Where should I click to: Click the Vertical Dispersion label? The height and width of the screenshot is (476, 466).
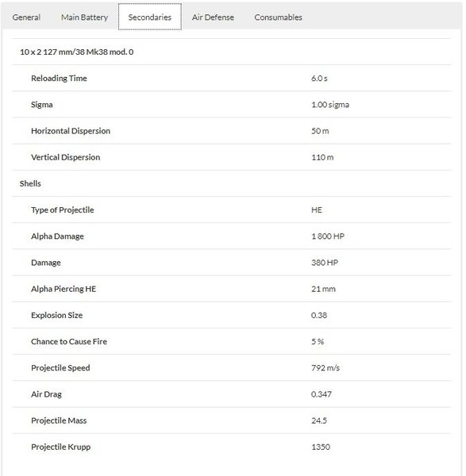pos(65,157)
